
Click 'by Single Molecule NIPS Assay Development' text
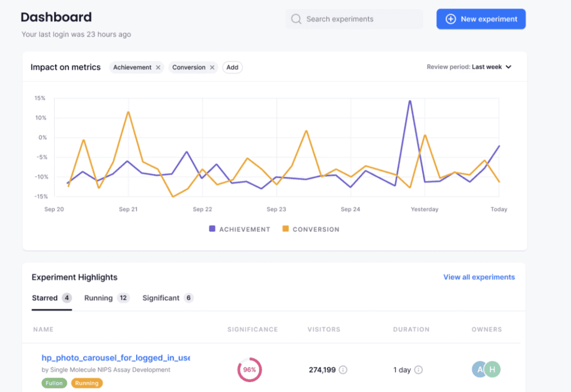[x=106, y=370]
